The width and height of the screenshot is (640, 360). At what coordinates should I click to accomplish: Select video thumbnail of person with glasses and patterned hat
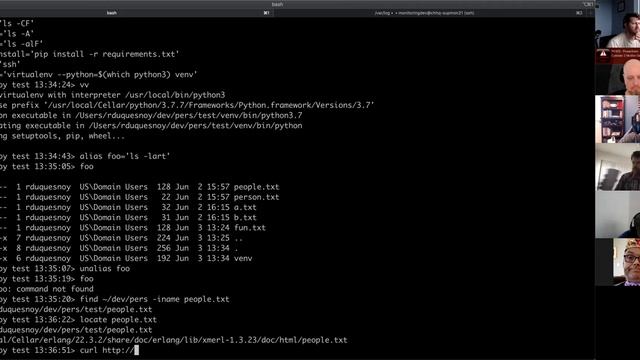pos(618,262)
